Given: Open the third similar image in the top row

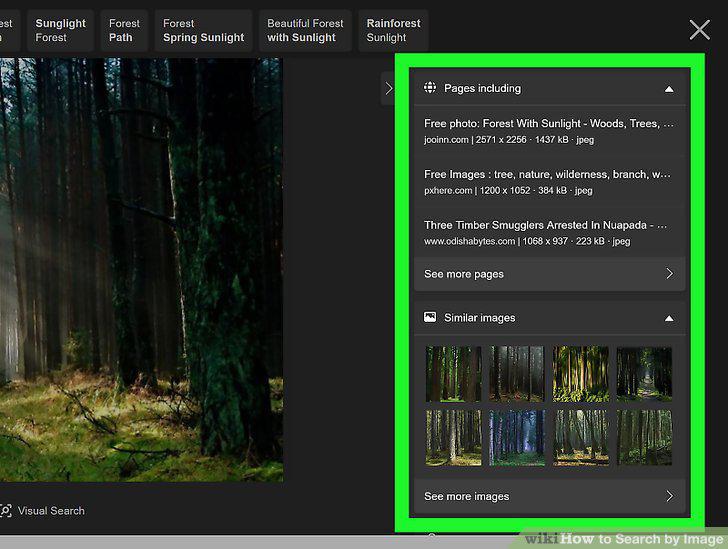Looking at the screenshot, I should [x=580, y=374].
